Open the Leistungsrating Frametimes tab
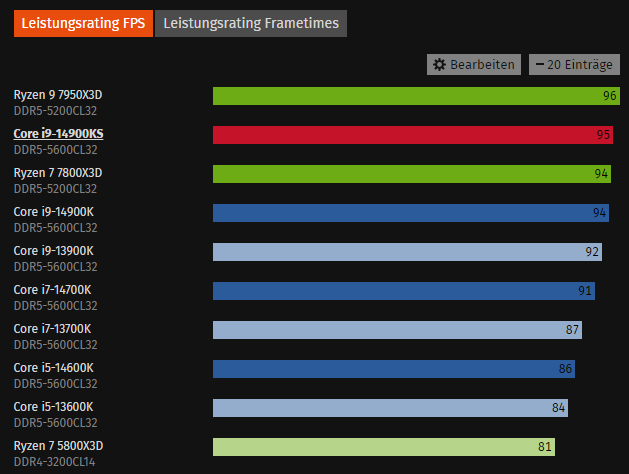Image resolution: width=629 pixels, height=474 pixels. coord(251,24)
